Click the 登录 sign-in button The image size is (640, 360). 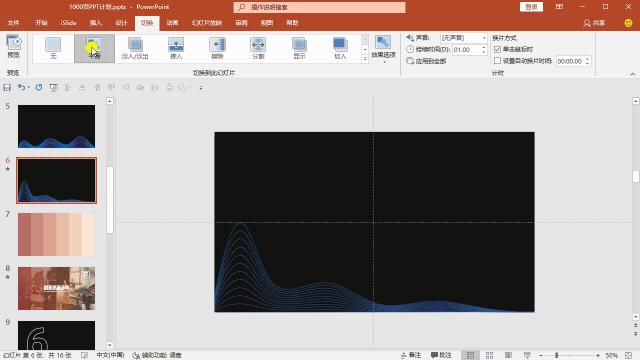[x=531, y=7]
